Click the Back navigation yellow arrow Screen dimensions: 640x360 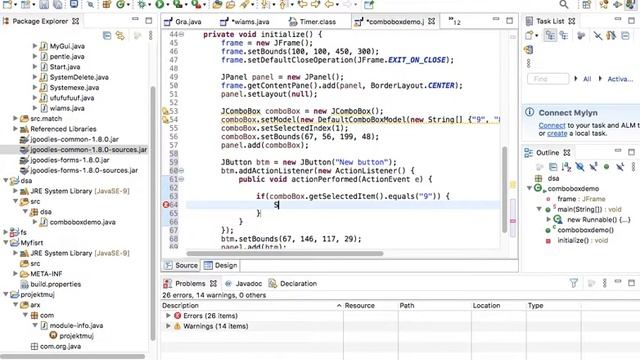[x=329, y=4]
